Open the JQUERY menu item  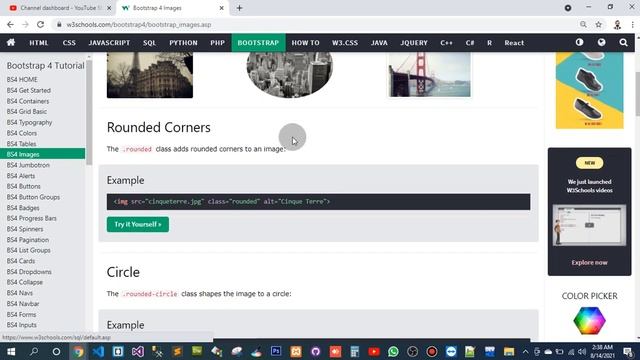pos(414,42)
